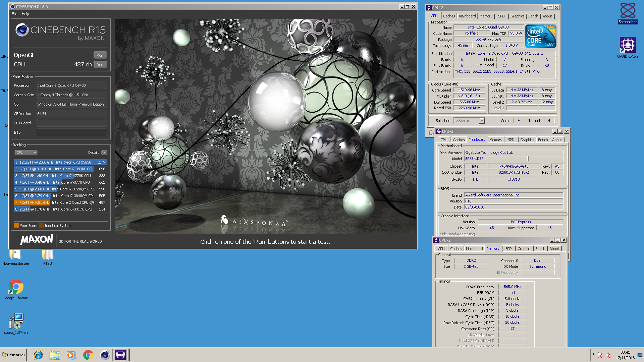Viewport: 644px width, 362px height.
Task: Select ranking row Intel Core i7-4770K
Action: [60, 176]
